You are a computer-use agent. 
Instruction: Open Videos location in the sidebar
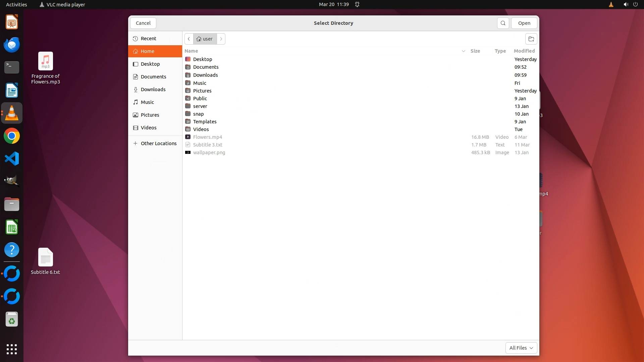[x=148, y=128]
